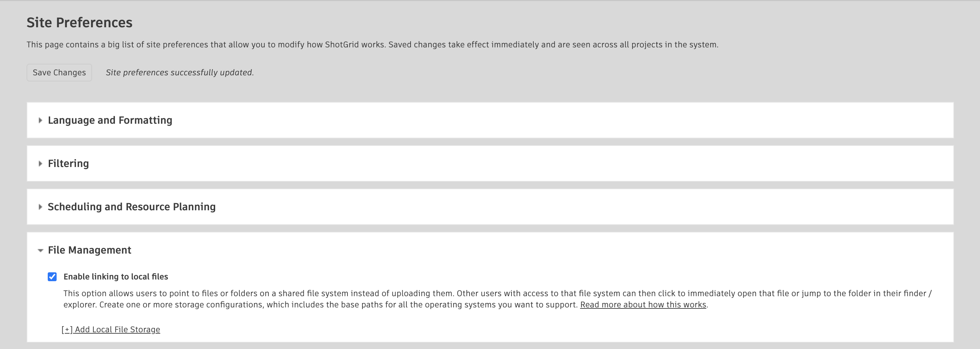Expand the Language and Formatting section
The width and height of the screenshot is (980, 349).
109,121
